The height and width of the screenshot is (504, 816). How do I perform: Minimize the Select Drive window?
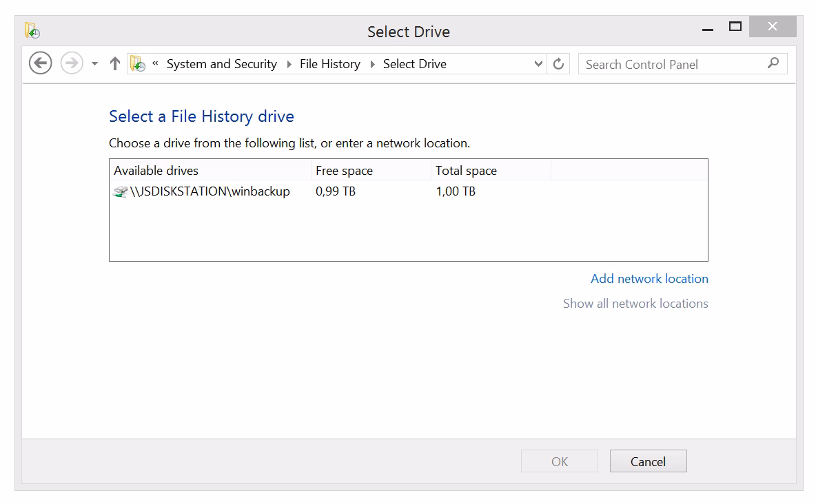[x=707, y=29]
